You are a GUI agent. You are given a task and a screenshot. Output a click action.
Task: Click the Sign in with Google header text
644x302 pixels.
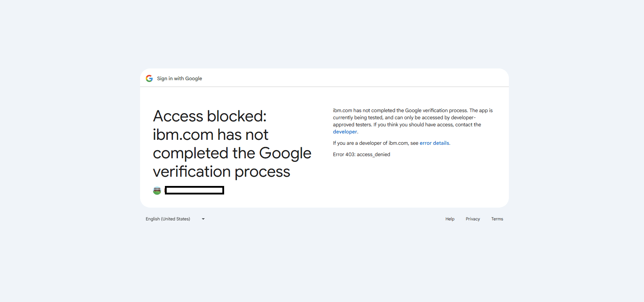coord(179,78)
